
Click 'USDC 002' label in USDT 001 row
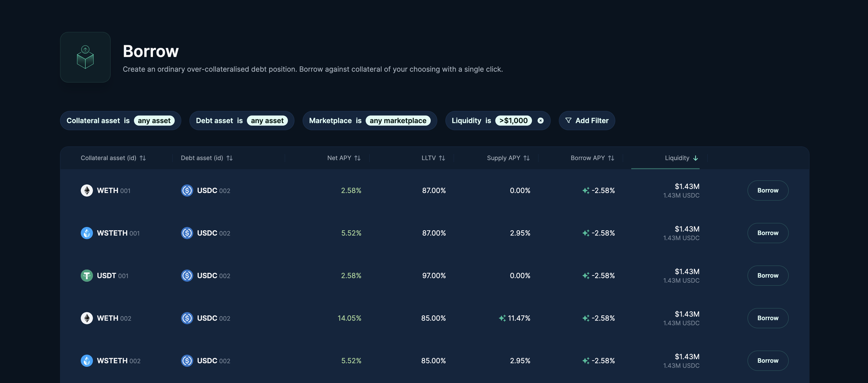click(x=214, y=275)
